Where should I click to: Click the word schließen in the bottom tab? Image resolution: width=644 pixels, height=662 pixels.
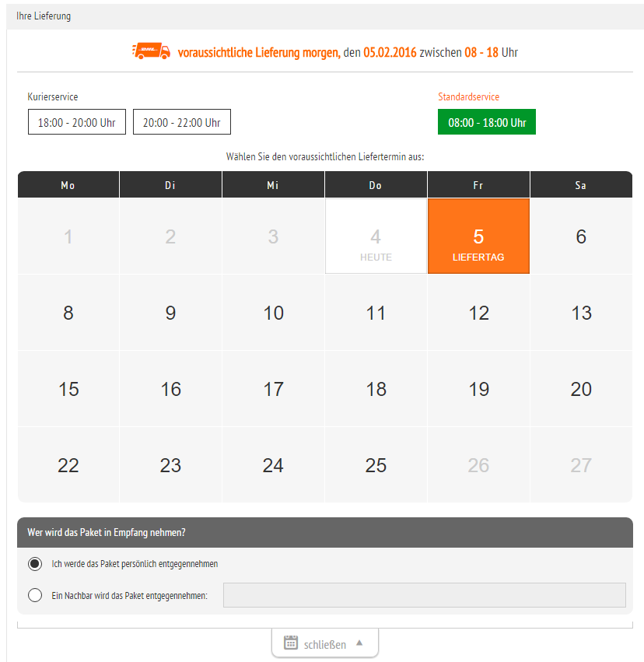(324, 645)
